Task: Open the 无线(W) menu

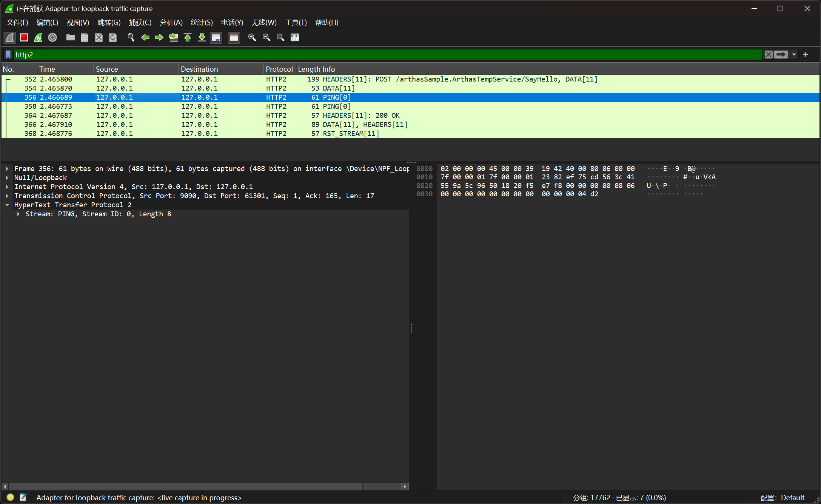Action: (x=264, y=23)
